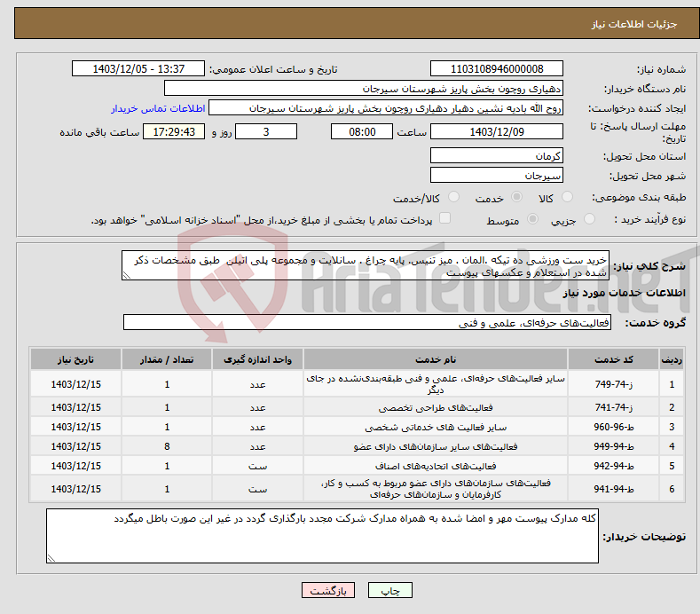
Task: Click service code ز-74-741
Action: [x=613, y=407]
